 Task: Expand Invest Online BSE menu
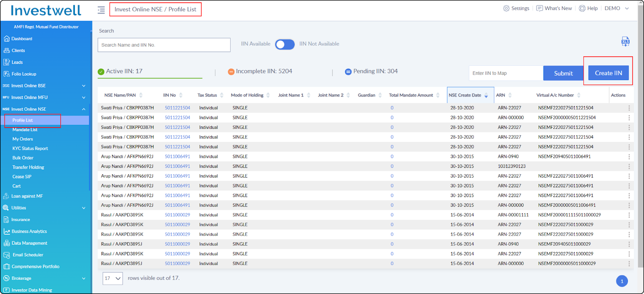(84, 86)
